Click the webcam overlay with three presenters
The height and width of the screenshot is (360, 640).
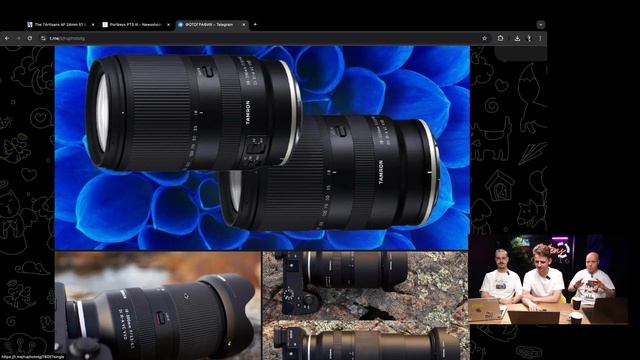(548, 279)
